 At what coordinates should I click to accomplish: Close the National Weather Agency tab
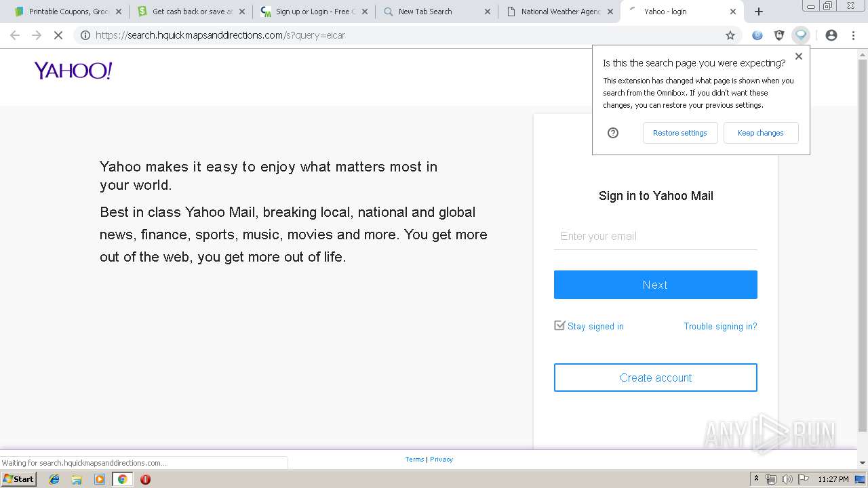point(610,12)
